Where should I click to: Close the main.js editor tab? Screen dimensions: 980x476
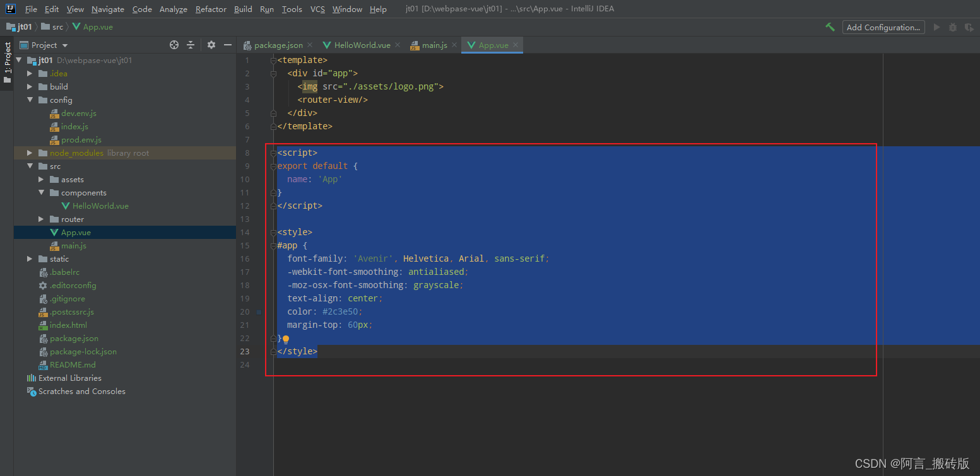[x=454, y=45]
